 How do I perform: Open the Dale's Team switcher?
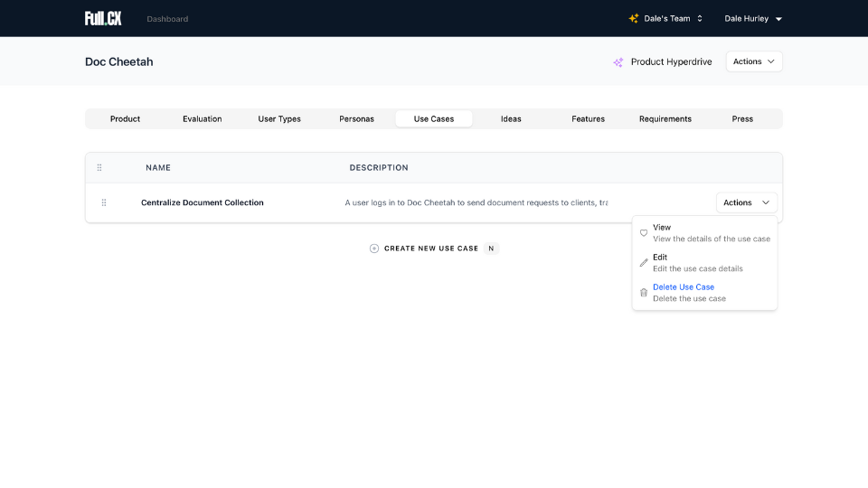pyautogui.click(x=666, y=18)
